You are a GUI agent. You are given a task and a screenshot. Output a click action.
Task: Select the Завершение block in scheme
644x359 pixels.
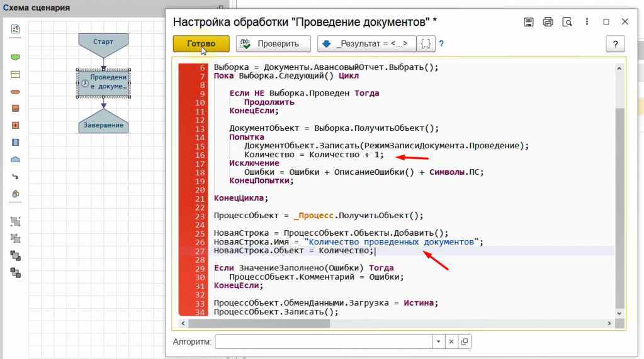pos(103,121)
